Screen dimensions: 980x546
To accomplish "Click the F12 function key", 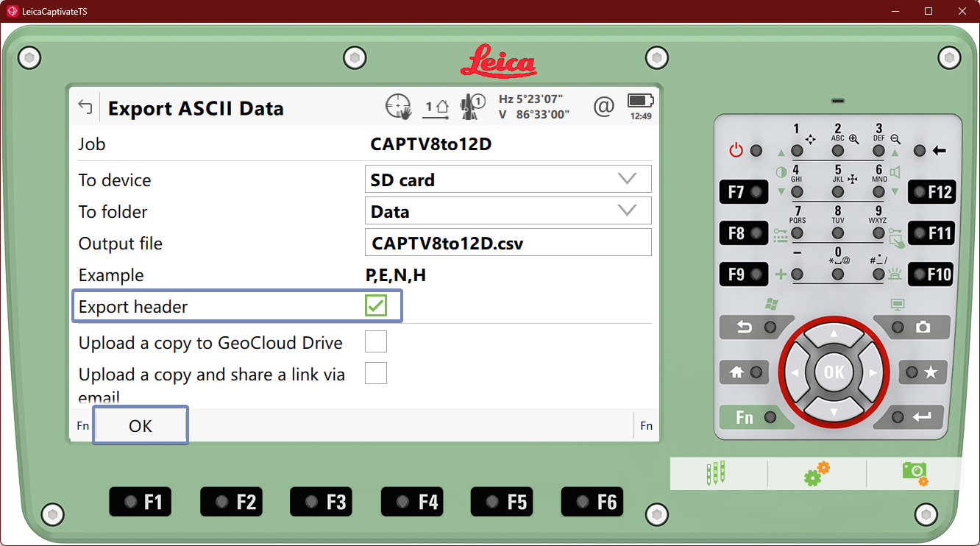I will click(x=932, y=192).
